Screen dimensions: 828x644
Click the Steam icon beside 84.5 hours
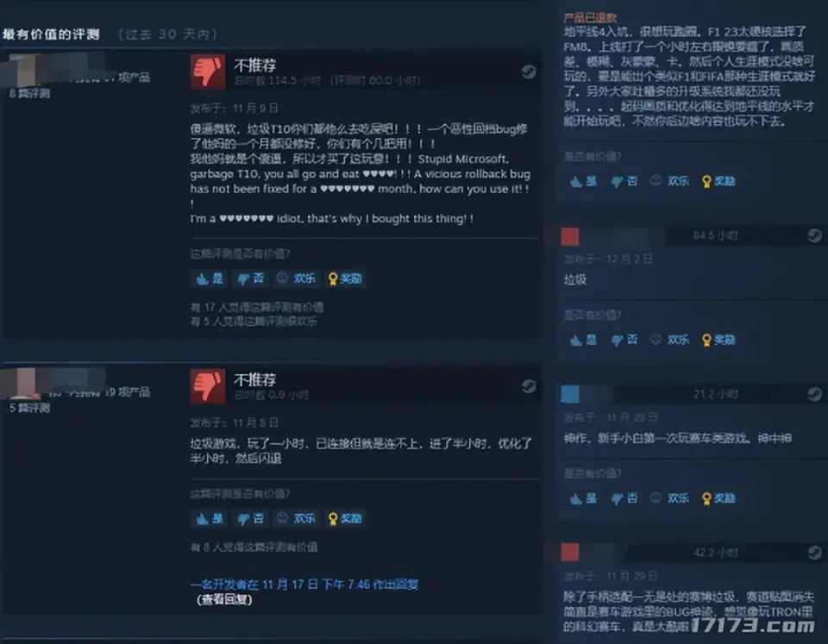815,235
